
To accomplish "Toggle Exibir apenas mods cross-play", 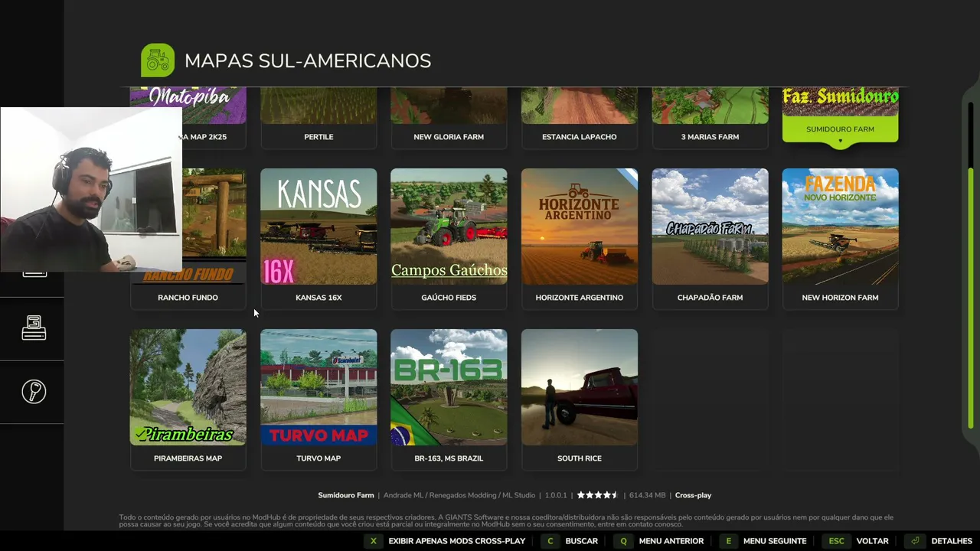I will tap(444, 541).
